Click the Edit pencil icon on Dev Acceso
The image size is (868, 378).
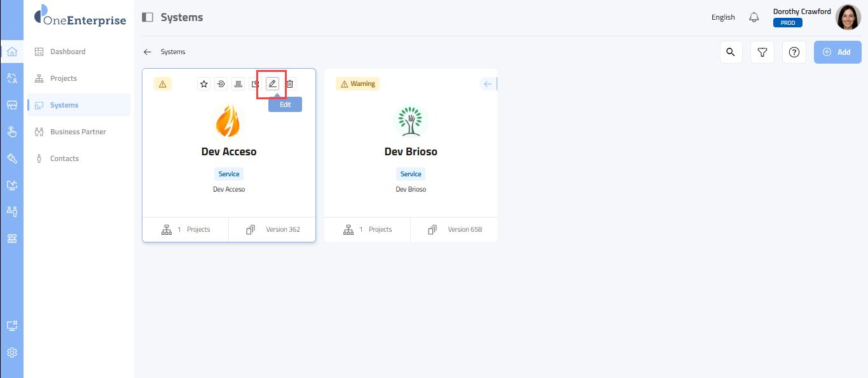pyautogui.click(x=272, y=84)
